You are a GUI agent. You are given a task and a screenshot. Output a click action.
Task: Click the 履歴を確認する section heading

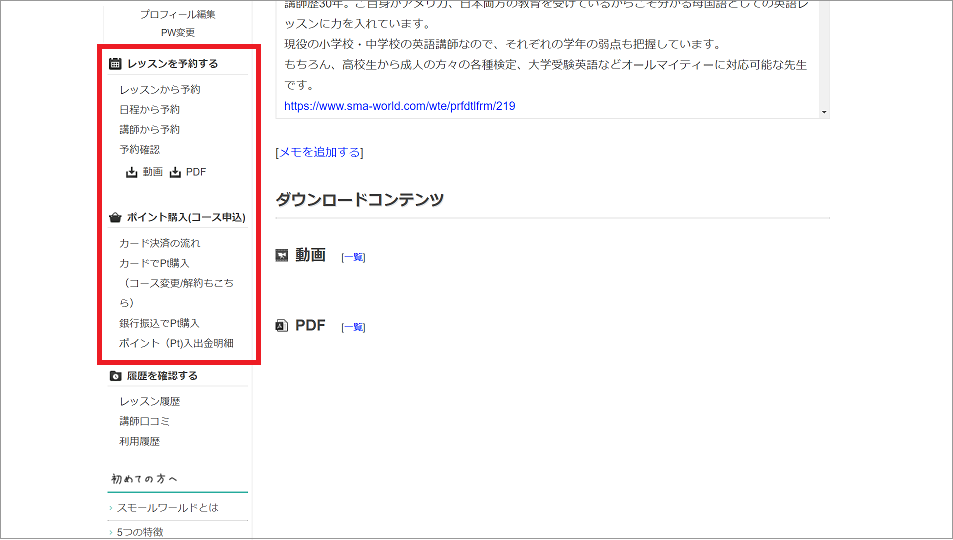coord(162,376)
